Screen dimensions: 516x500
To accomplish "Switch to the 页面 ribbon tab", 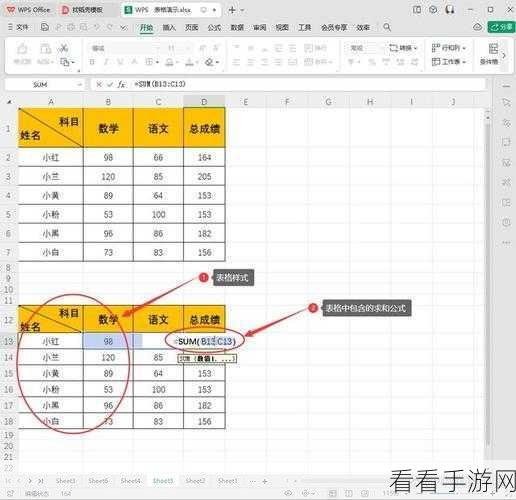I will [x=192, y=27].
